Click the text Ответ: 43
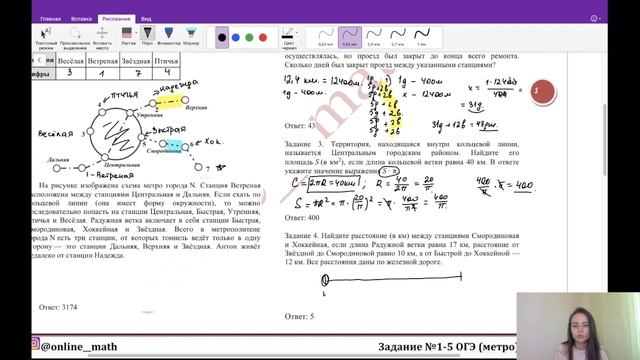The image size is (640, 360). coord(300,126)
